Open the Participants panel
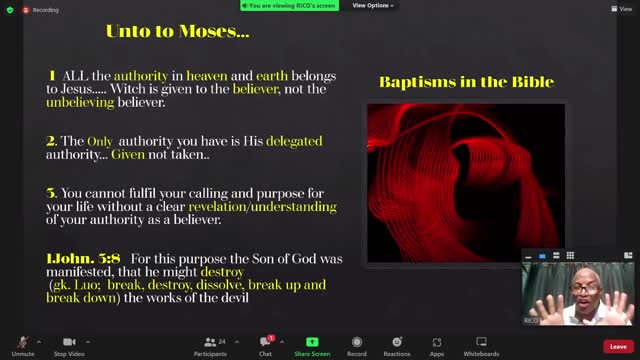This screenshot has width=640, height=360. [210, 346]
